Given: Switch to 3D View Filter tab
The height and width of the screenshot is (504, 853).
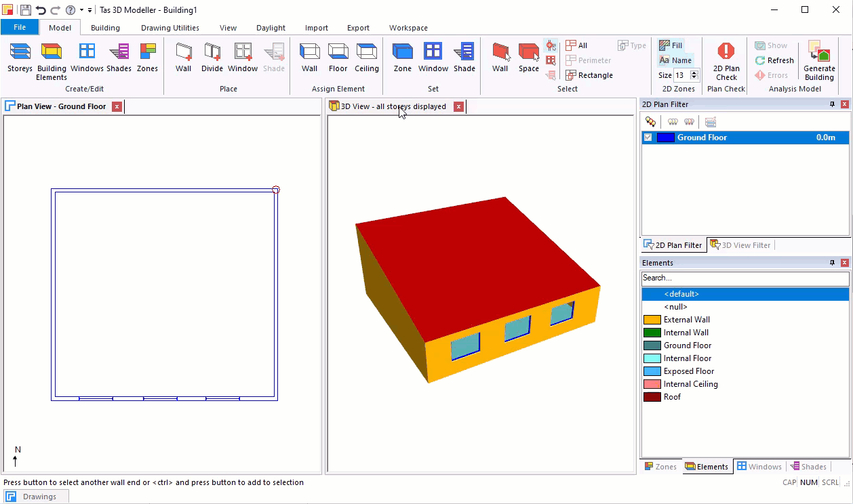Looking at the screenshot, I should 740,245.
